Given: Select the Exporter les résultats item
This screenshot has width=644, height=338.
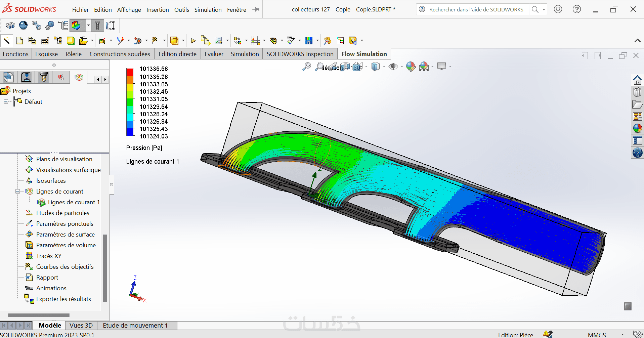Looking at the screenshot, I should pyautogui.click(x=63, y=299).
